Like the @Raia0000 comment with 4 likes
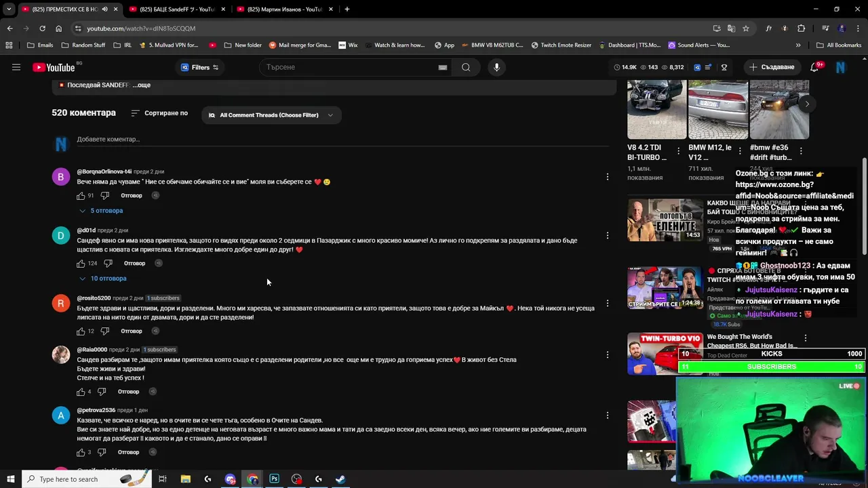Viewport: 868px width, 488px height. click(x=81, y=392)
